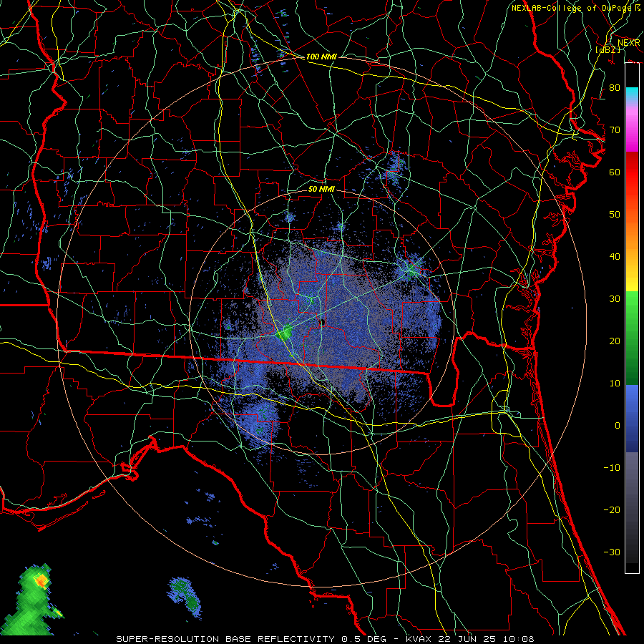The width and height of the screenshot is (644, 644).
Task: Click the KVAX radar site marker at center
Action: [x=322, y=322]
